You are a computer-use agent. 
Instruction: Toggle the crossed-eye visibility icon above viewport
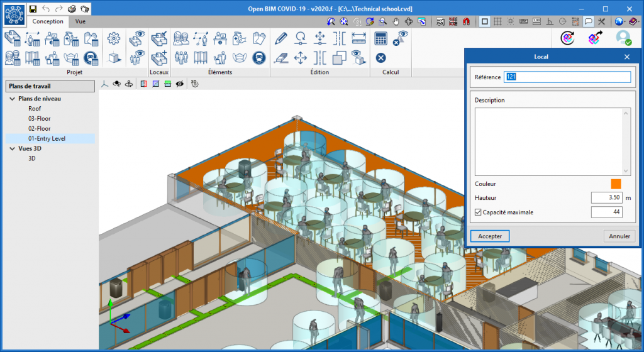180,83
